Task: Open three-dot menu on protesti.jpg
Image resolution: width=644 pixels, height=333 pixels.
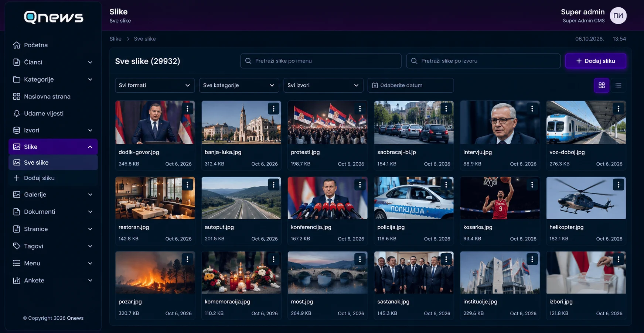Action: (360, 109)
